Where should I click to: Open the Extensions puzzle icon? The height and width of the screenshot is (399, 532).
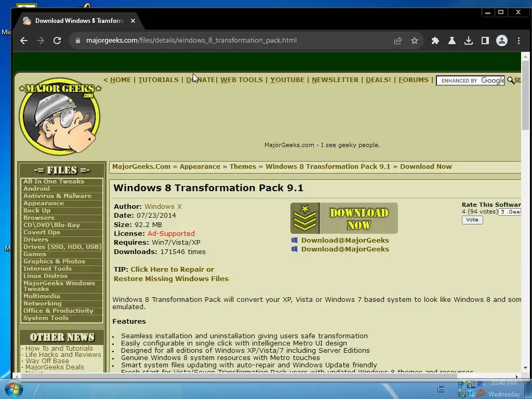click(435, 41)
